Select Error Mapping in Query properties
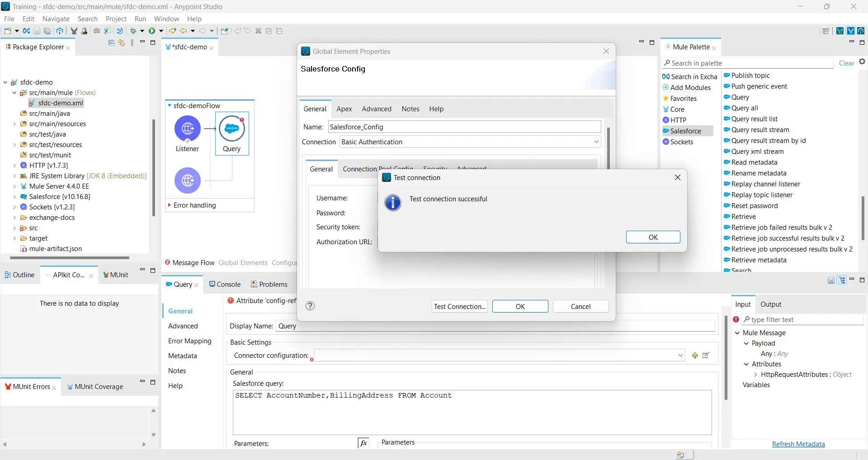 point(190,341)
